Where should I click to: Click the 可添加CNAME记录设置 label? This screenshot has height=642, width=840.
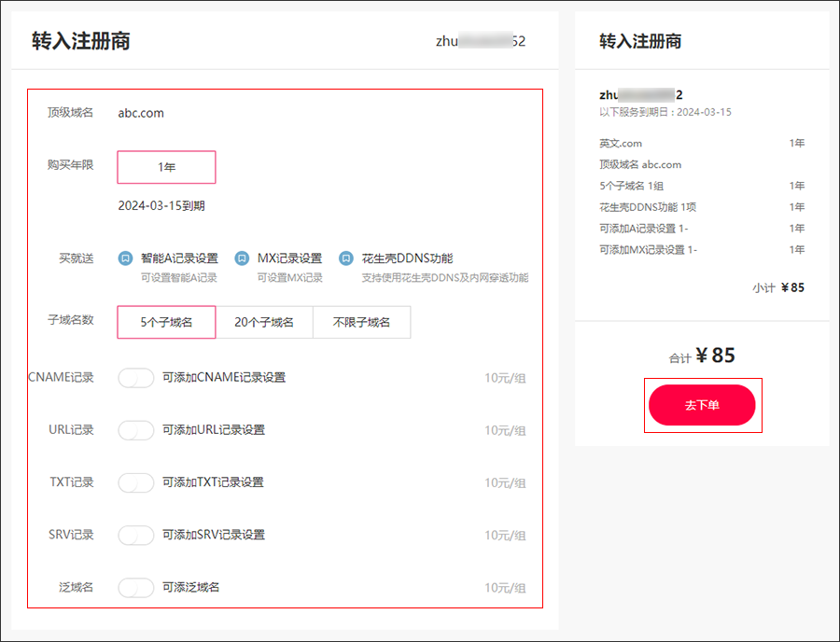tap(224, 378)
